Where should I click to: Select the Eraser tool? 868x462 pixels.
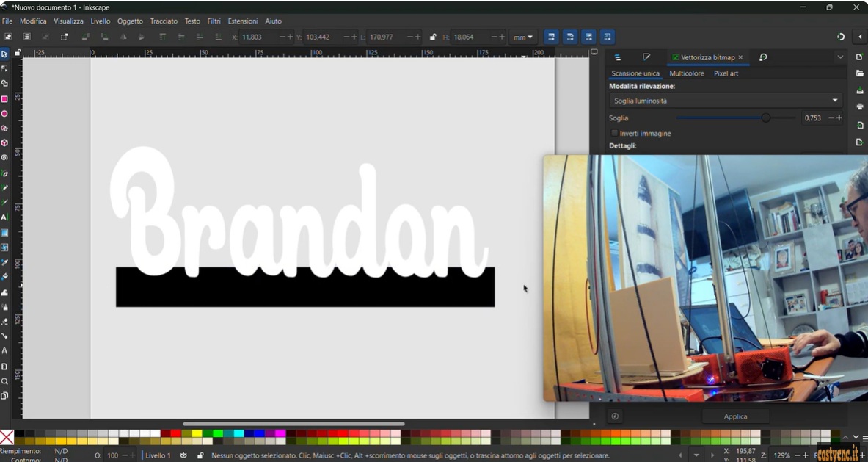tap(4, 322)
